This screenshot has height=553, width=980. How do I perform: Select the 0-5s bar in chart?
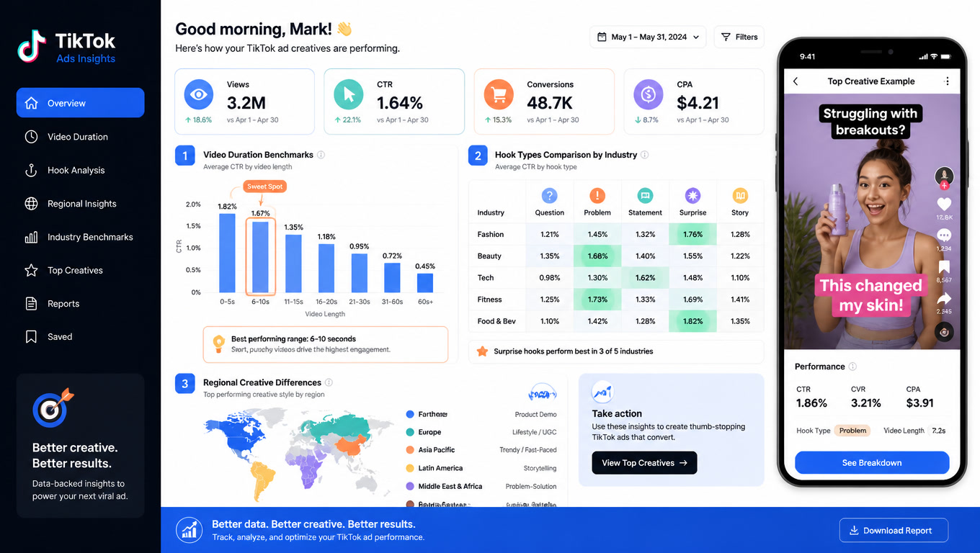227,253
